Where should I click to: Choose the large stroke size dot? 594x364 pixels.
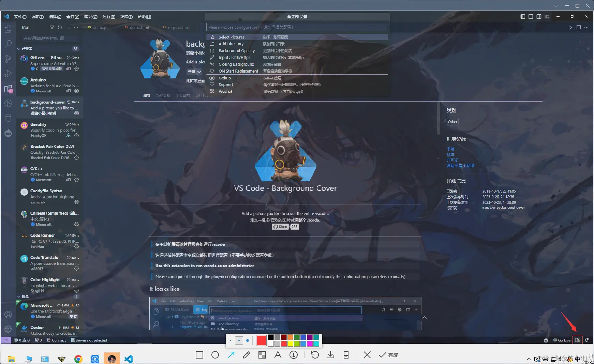tap(248, 340)
